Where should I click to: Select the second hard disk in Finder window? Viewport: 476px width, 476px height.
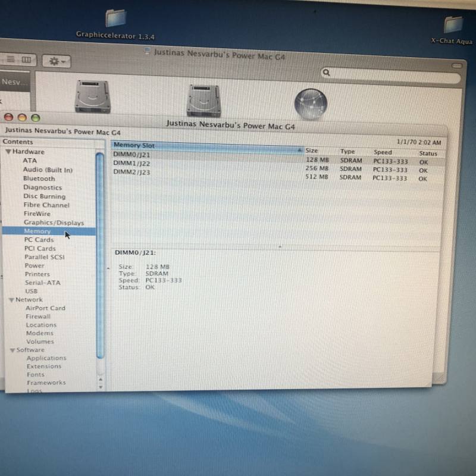[x=203, y=101]
